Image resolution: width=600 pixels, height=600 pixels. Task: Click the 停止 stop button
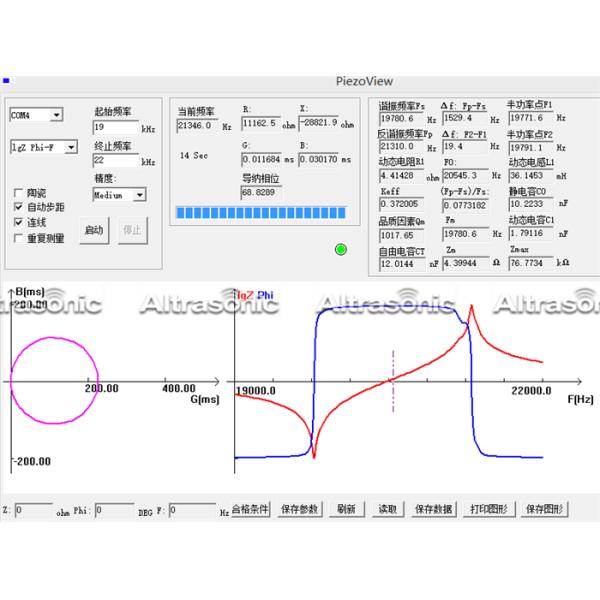[132, 230]
